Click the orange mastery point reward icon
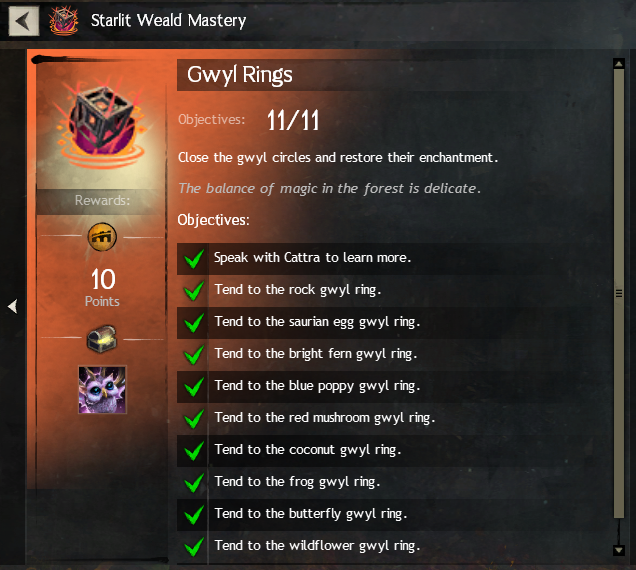Screen dimensions: 636x570 [102, 237]
